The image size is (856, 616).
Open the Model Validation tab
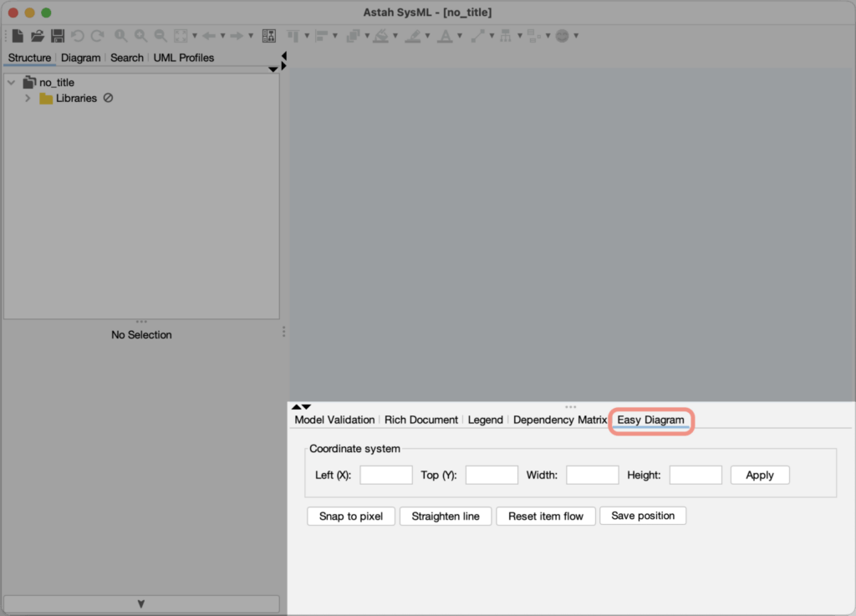[x=334, y=420]
